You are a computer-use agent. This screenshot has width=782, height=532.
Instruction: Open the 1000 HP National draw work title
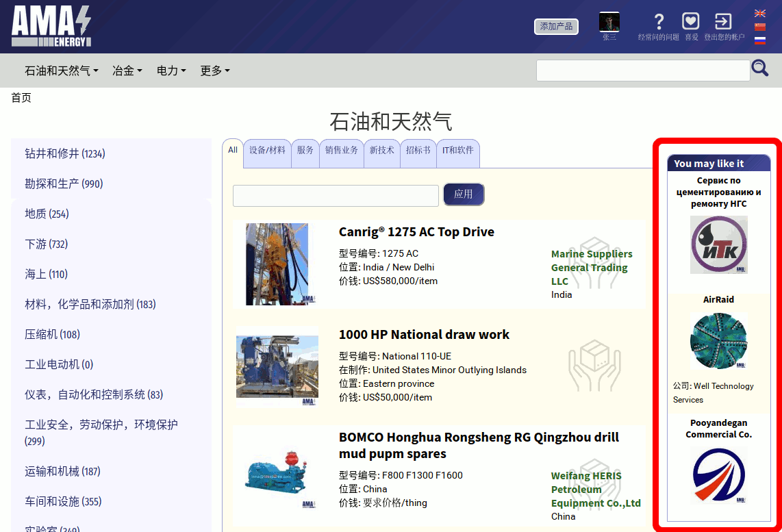coord(424,335)
